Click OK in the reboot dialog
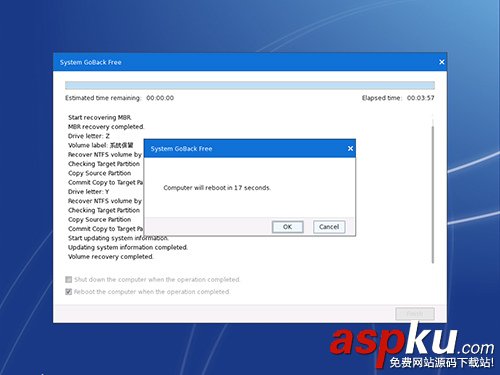This screenshot has height=375, width=500. pyautogui.click(x=287, y=227)
